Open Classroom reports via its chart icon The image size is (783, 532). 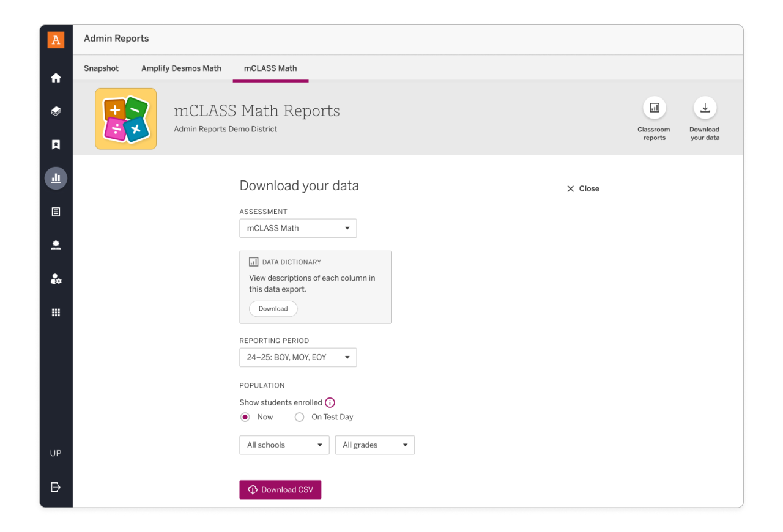(x=654, y=106)
